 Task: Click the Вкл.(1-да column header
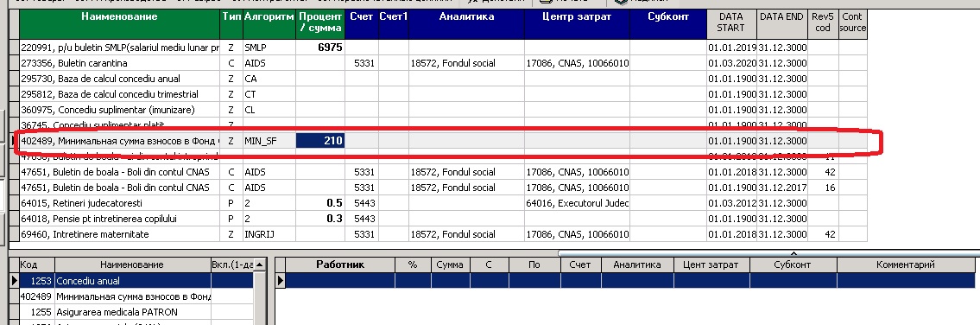[x=232, y=264]
